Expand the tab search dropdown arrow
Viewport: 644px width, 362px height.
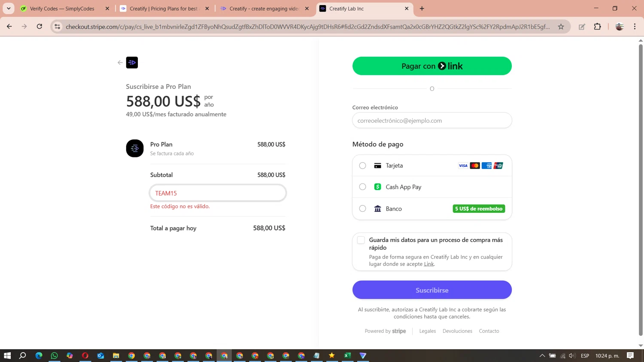9,9
